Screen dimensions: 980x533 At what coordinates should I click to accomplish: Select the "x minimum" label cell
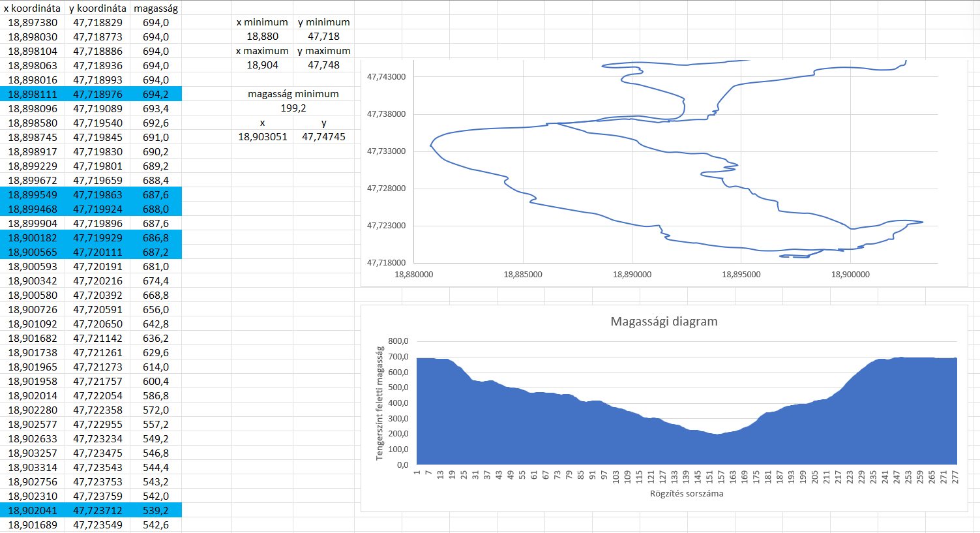pos(262,22)
